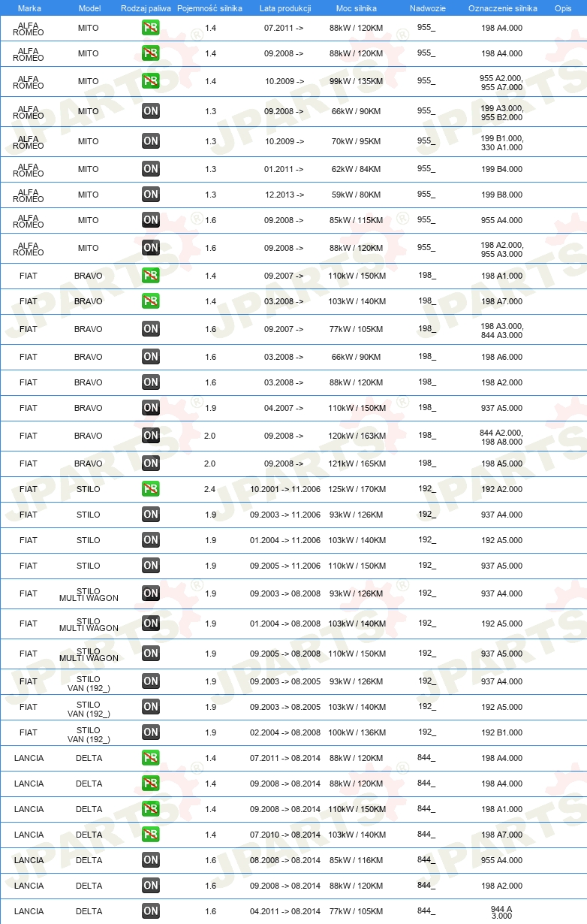
Task: Select engine code 199 B8.000
Action: coord(501,195)
